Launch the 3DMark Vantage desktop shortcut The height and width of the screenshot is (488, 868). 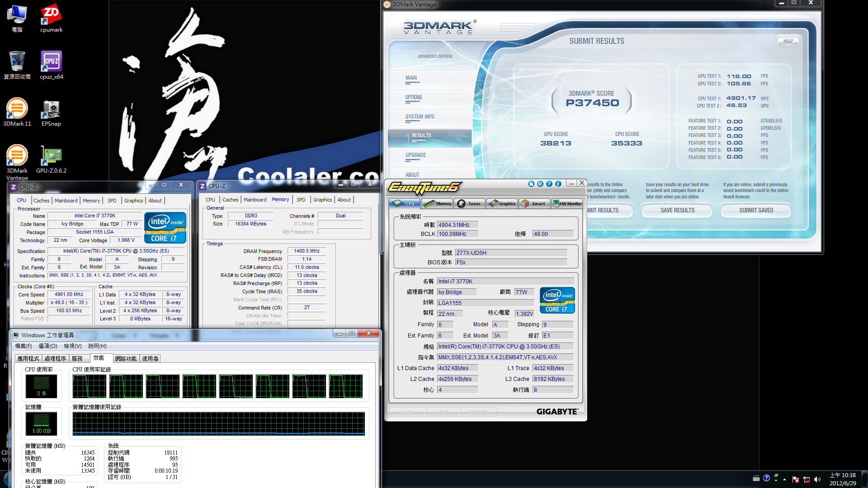pos(17,162)
